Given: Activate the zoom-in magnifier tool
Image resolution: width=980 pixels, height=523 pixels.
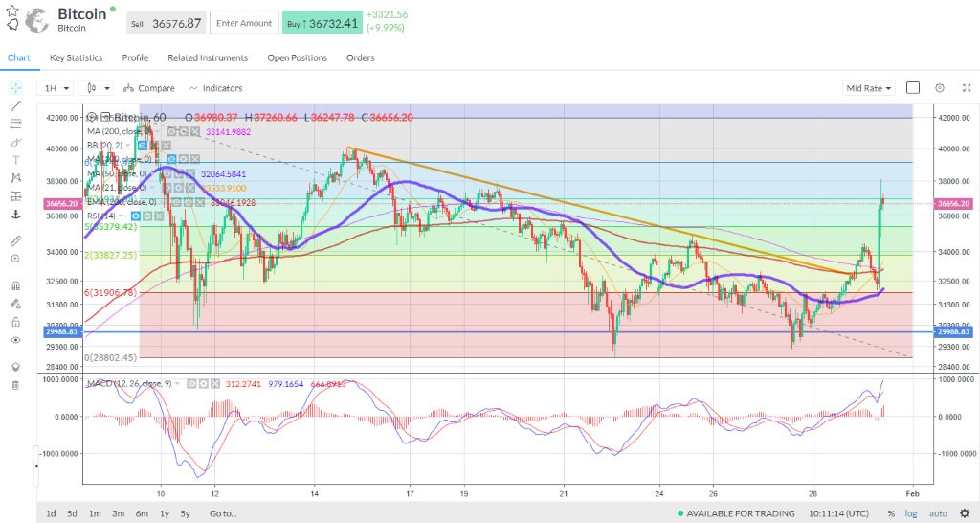Looking at the screenshot, I should pos(15,259).
